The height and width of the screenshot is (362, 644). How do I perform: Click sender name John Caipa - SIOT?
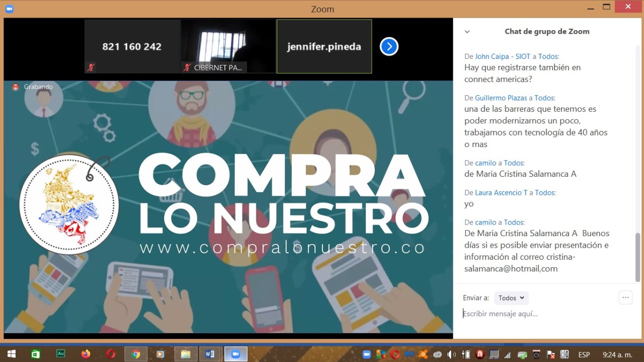[502, 56]
